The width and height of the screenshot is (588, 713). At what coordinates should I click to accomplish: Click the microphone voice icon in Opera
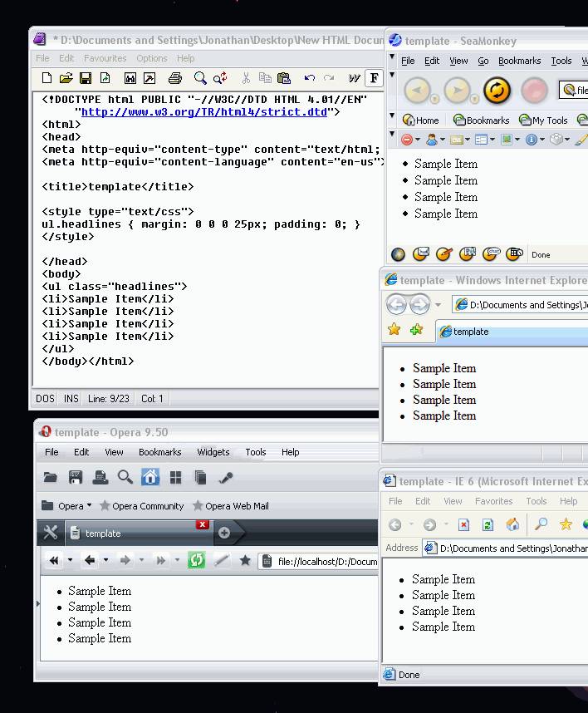pyautogui.click(x=225, y=477)
